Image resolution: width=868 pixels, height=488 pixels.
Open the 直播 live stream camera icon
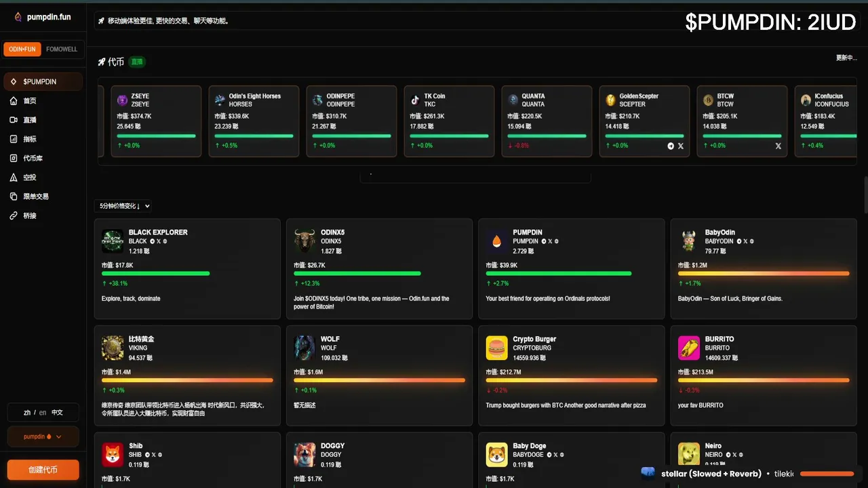tap(14, 120)
